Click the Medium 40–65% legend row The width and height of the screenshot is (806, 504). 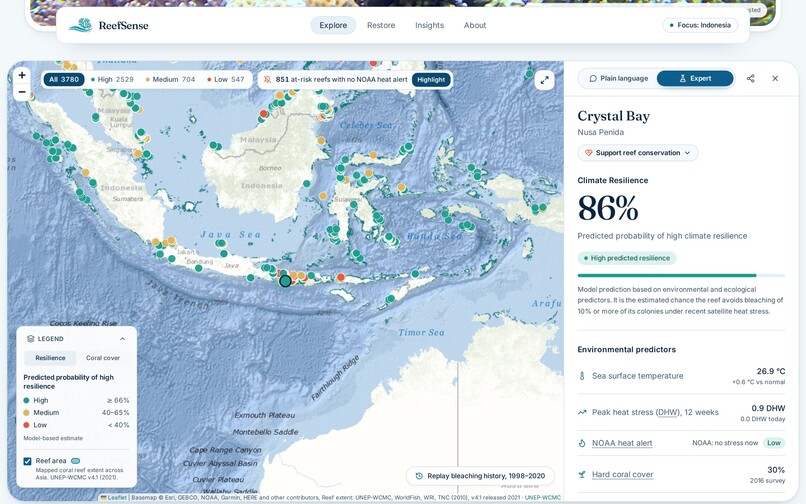pyautogui.click(x=76, y=412)
